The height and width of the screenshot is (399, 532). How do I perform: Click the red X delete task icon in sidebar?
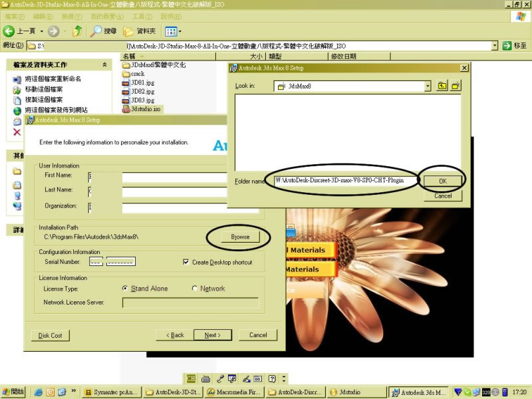coord(17,132)
